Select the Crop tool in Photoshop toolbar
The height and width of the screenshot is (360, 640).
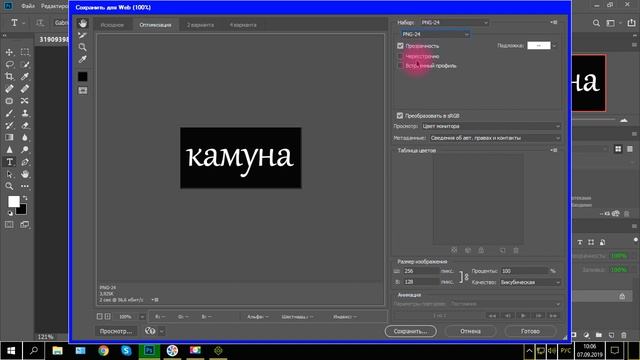(9, 76)
